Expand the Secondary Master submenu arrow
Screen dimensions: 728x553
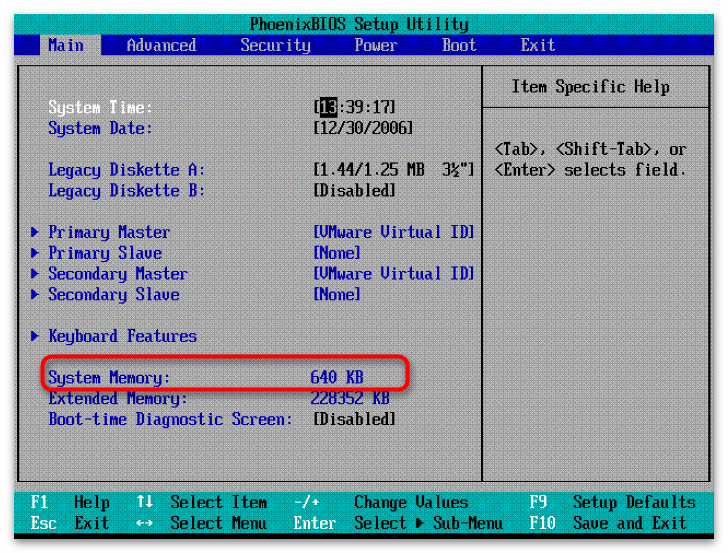coord(35,274)
